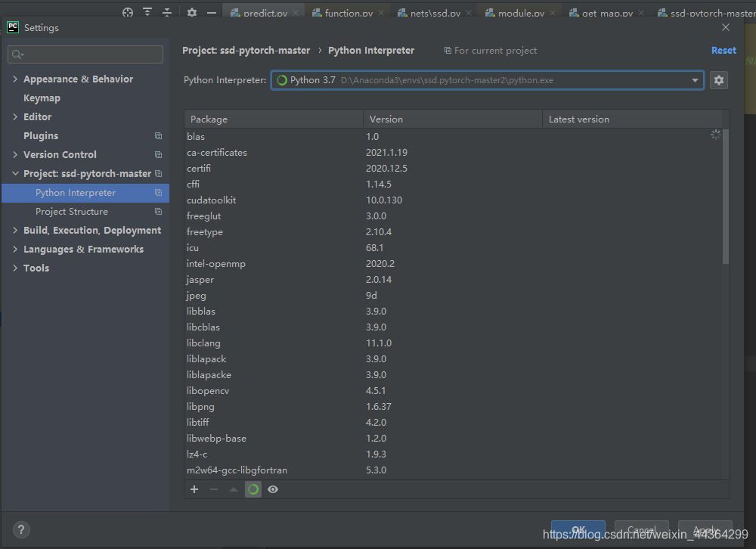
Task: Click the eye icon to show early releases
Action: coord(273,489)
